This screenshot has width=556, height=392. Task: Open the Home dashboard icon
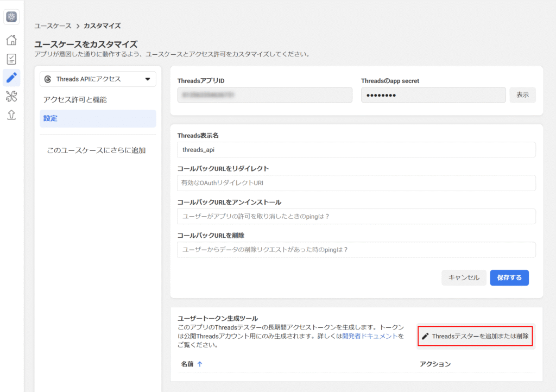(x=11, y=40)
